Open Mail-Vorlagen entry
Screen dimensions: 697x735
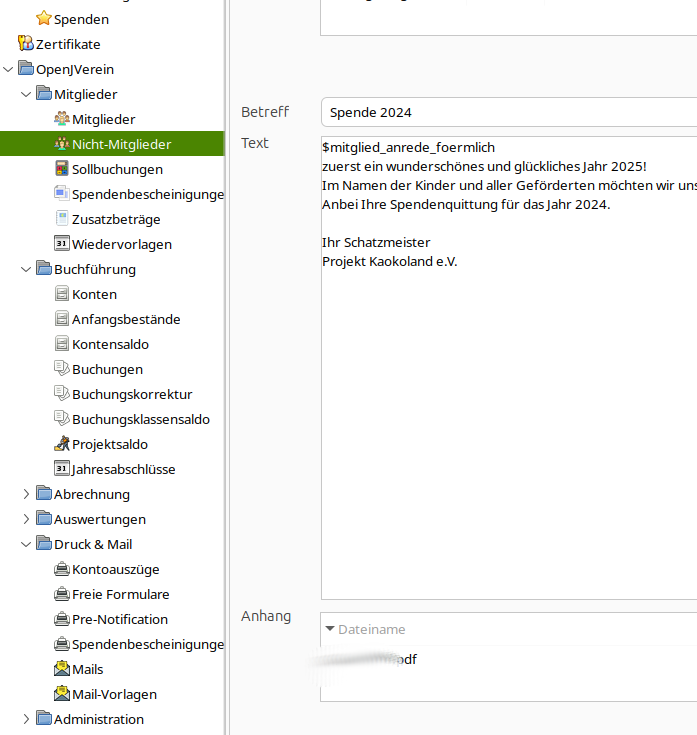click(x=114, y=694)
